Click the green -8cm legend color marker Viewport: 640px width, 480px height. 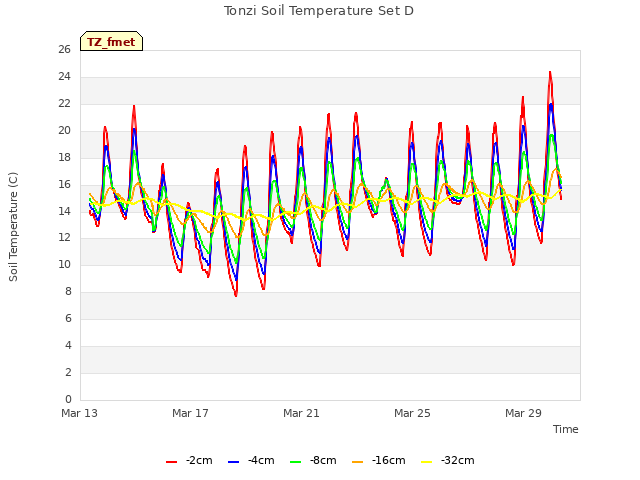tap(296, 462)
